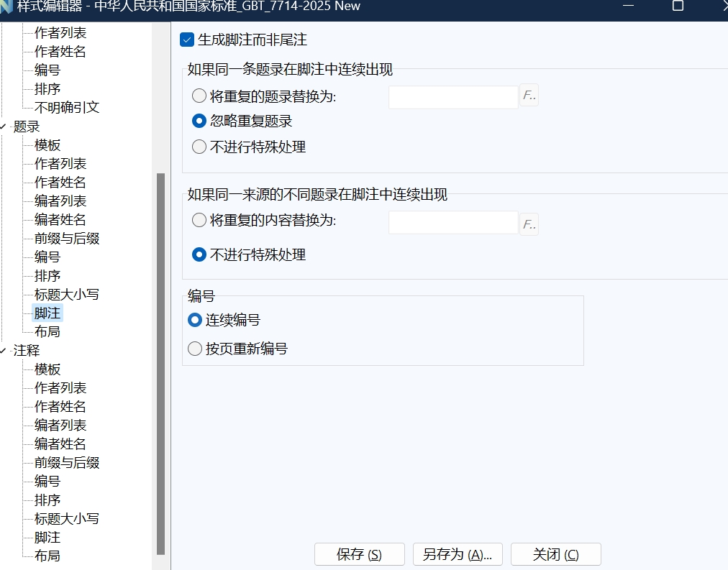Select 布局 under 题录
Viewport: 728px width, 570px height.
click(x=47, y=331)
